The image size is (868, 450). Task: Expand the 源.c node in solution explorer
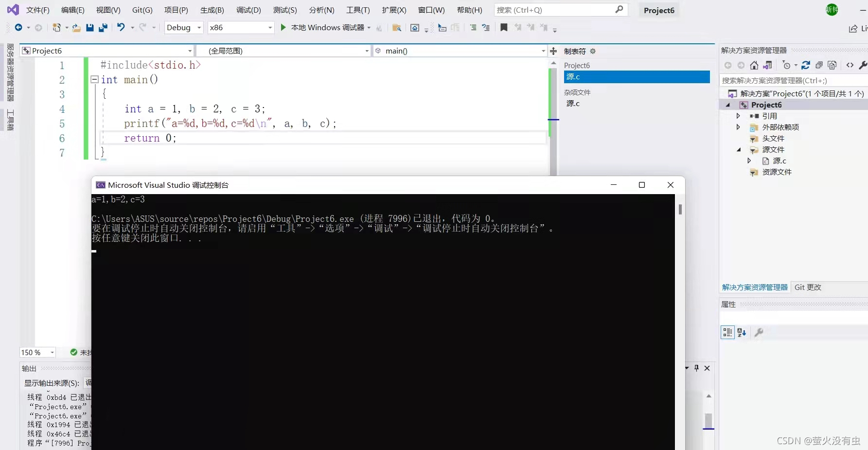tap(749, 161)
